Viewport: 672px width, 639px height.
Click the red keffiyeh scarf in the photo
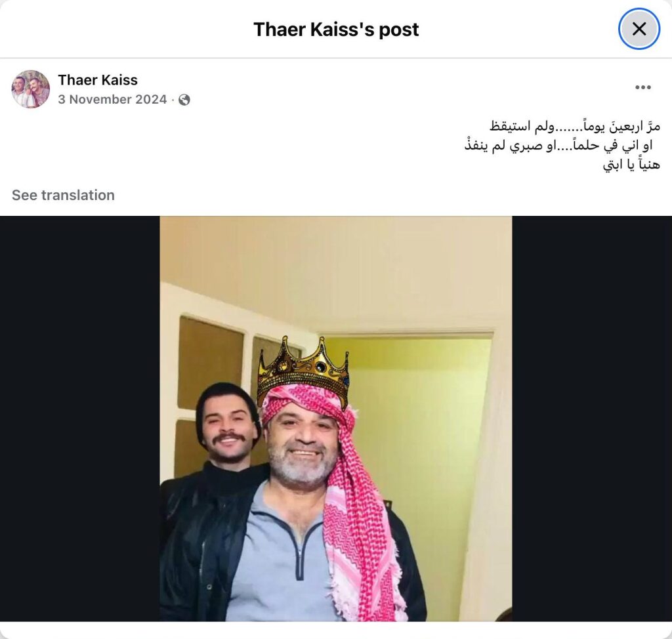pos(343,493)
